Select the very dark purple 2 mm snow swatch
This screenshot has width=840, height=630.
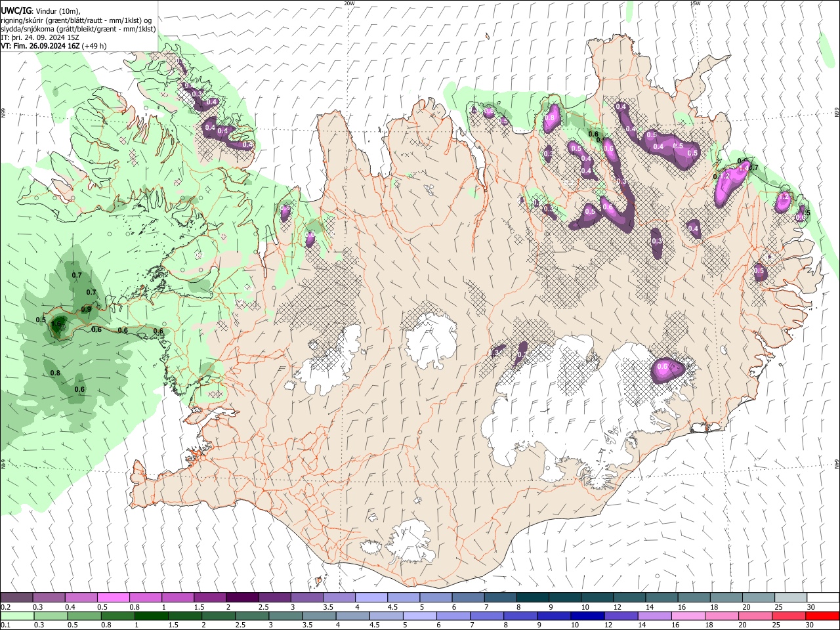(242, 597)
